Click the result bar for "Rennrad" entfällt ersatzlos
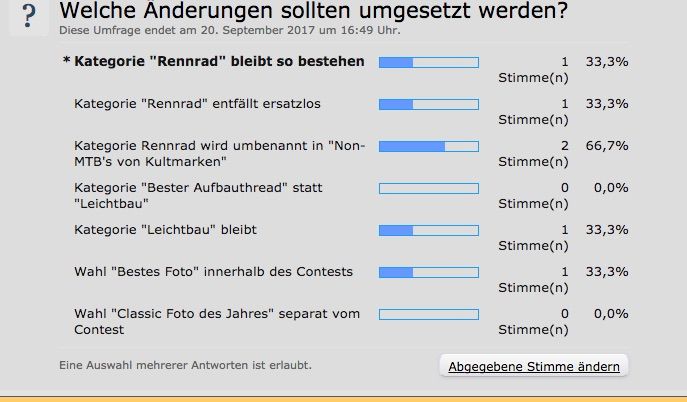Screen dimensions: 687x402 (428, 104)
